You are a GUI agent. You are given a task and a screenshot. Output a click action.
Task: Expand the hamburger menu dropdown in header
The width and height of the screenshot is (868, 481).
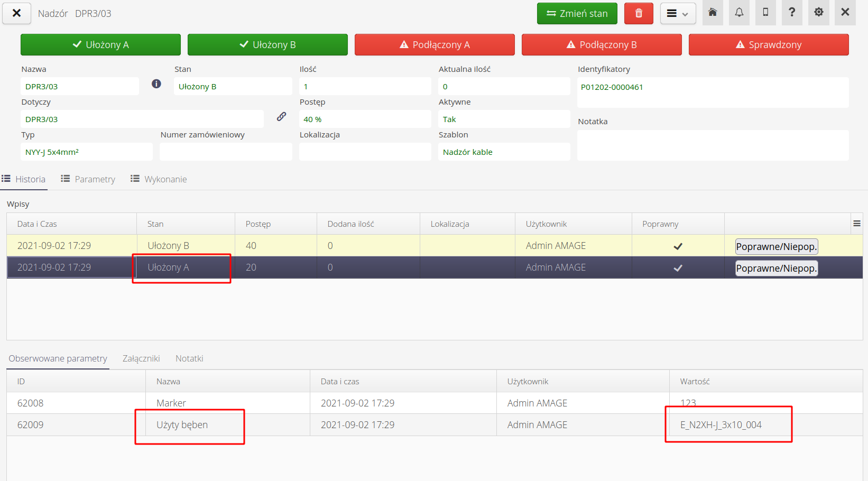pyautogui.click(x=678, y=14)
